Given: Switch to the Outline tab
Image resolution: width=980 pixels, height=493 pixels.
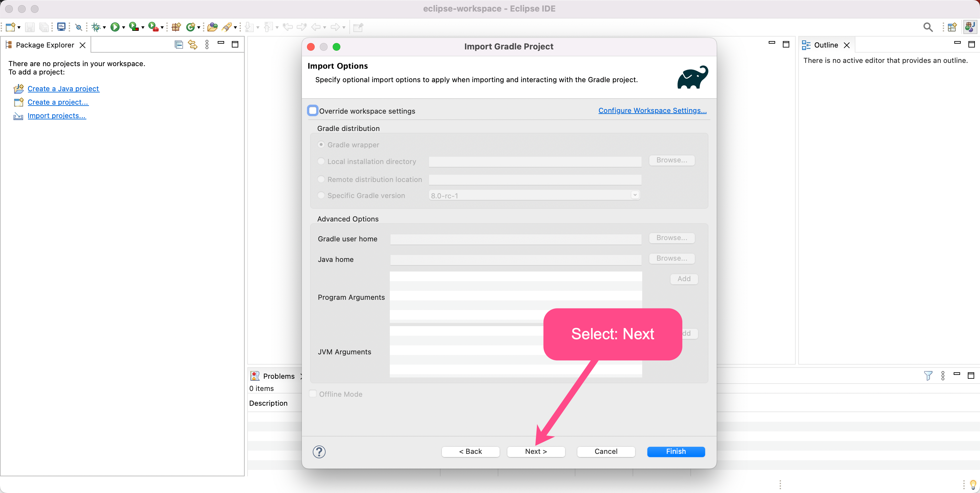Looking at the screenshot, I should pos(825,45).
